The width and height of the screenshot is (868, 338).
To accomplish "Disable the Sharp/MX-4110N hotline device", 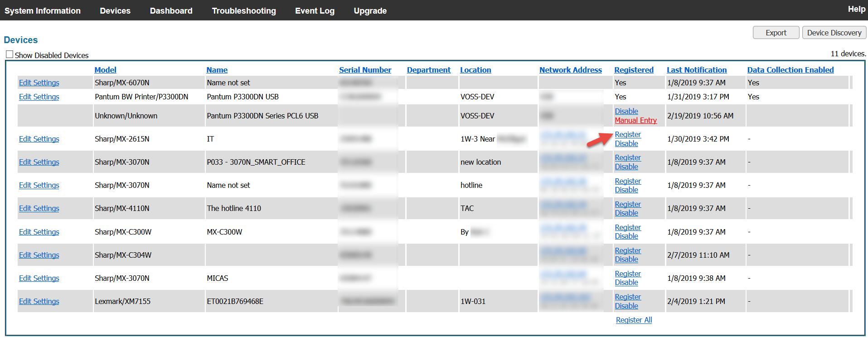I will (626, 213).
